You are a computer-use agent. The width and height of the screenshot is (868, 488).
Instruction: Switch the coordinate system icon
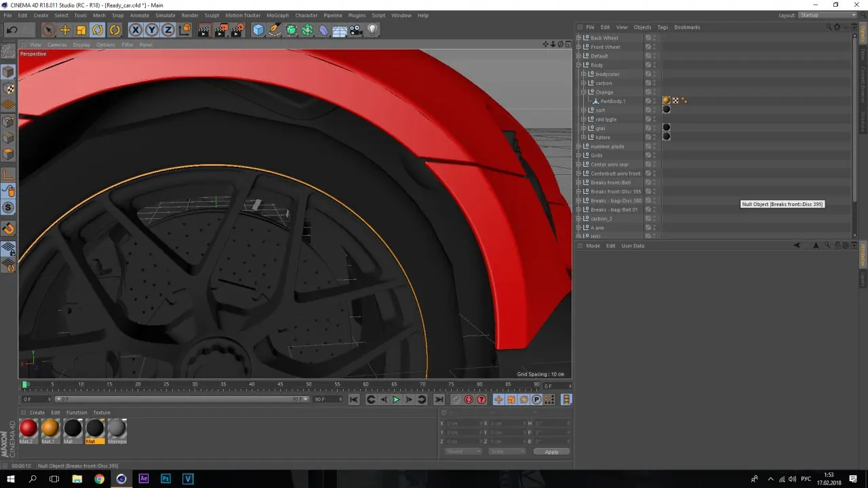[x=184, y=30]
